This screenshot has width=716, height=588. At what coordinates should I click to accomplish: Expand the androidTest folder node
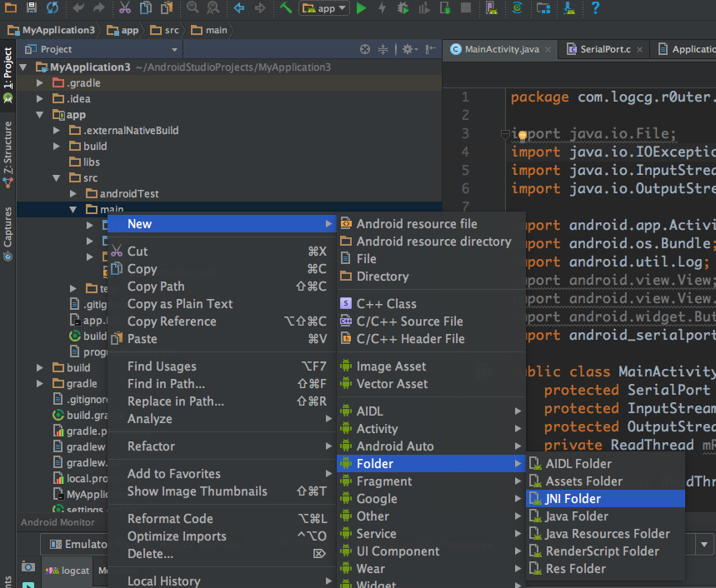(73, 194)
